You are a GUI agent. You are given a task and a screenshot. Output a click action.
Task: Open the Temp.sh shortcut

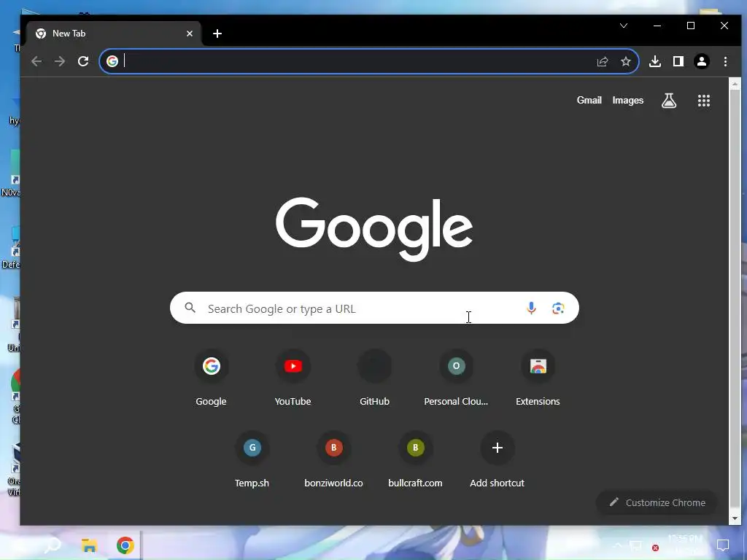(x=252, y=460)
